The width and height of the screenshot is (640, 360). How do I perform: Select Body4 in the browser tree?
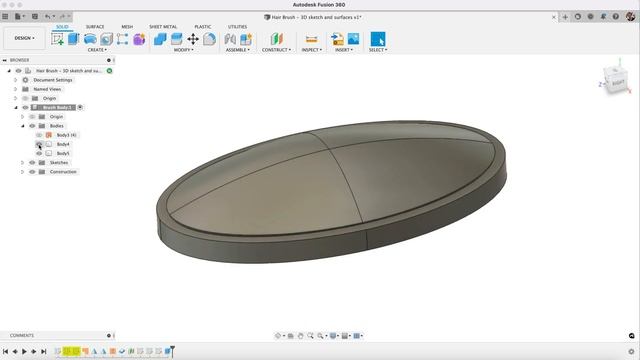[63, 144]
